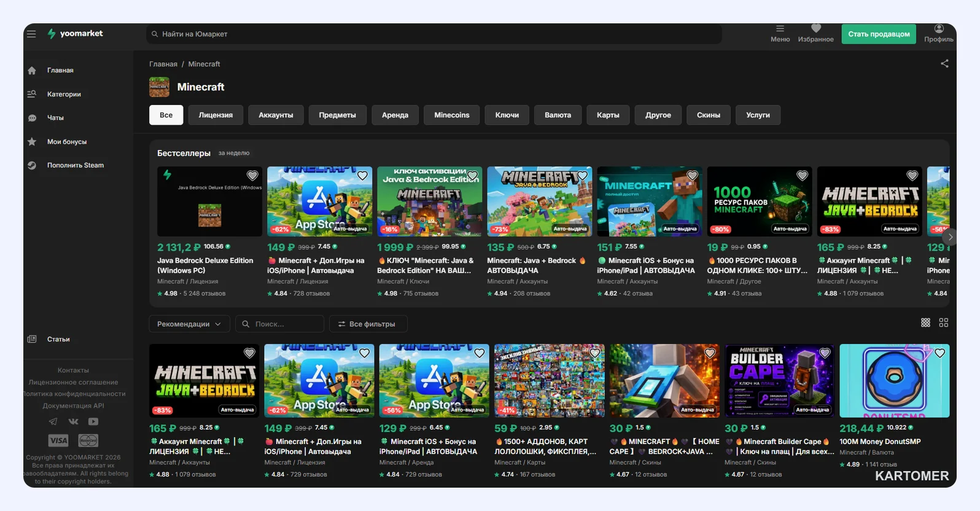Favorite the Builder Cape card

click(825, 353)
